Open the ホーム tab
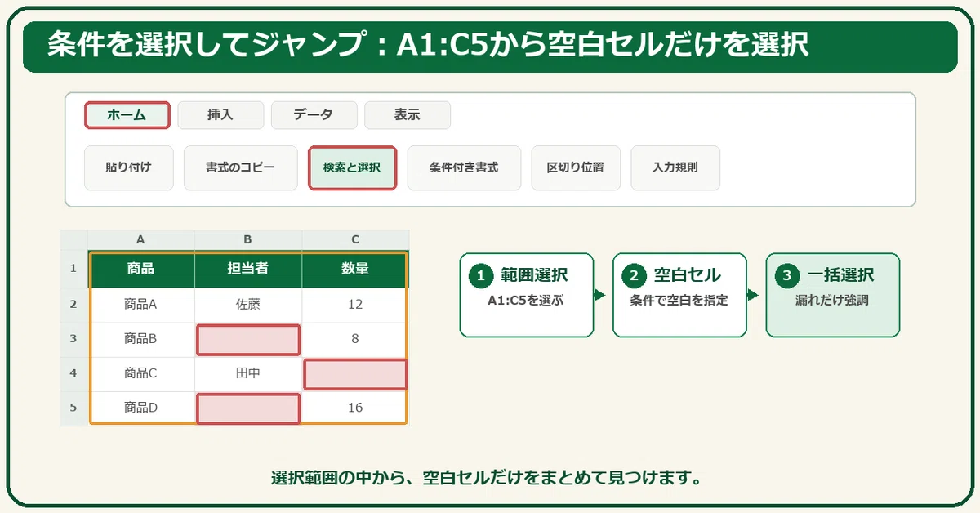 click(127, 115)
